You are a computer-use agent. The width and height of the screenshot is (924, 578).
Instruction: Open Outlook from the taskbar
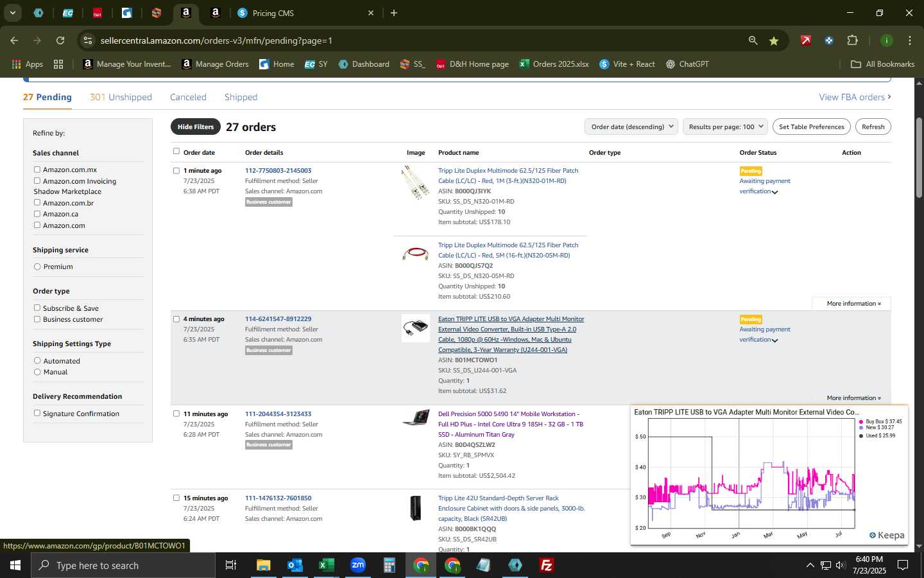click(x=295, y=565)
